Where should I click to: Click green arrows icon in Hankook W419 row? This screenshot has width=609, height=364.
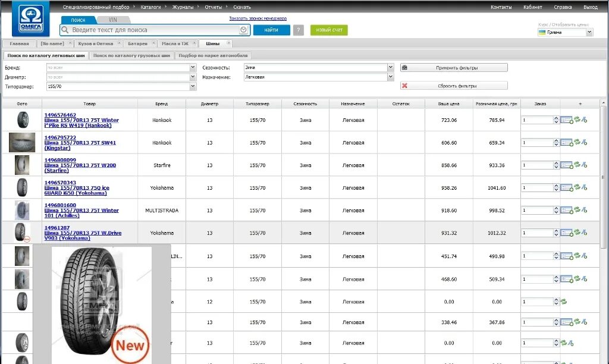click(x=577, y=120)
